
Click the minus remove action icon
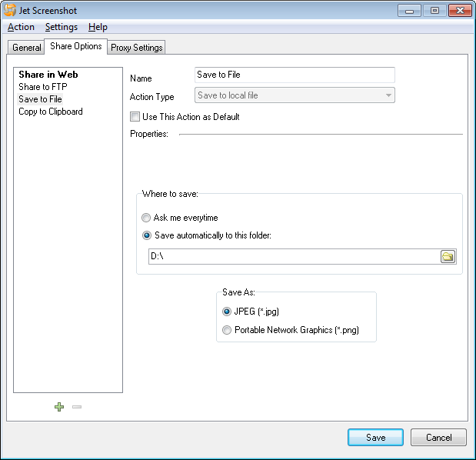(77, 406)
